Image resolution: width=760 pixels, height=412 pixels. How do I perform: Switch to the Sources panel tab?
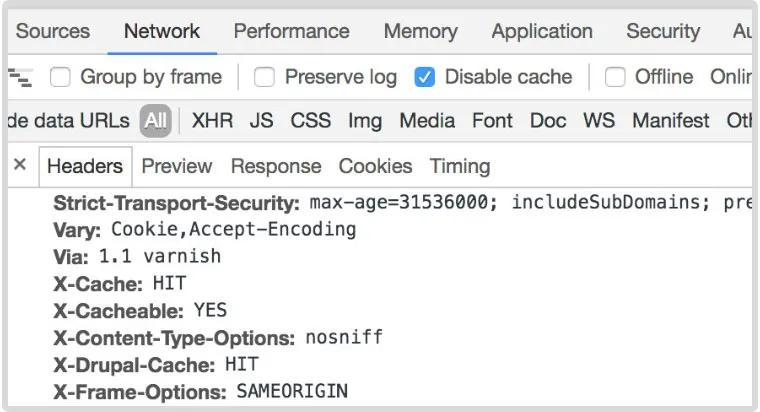point(53,32)
